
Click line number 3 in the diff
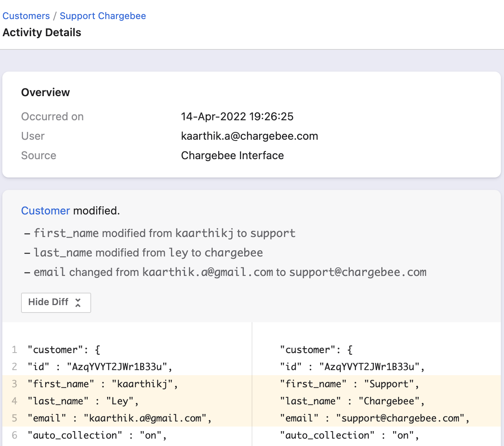(14, 384)
